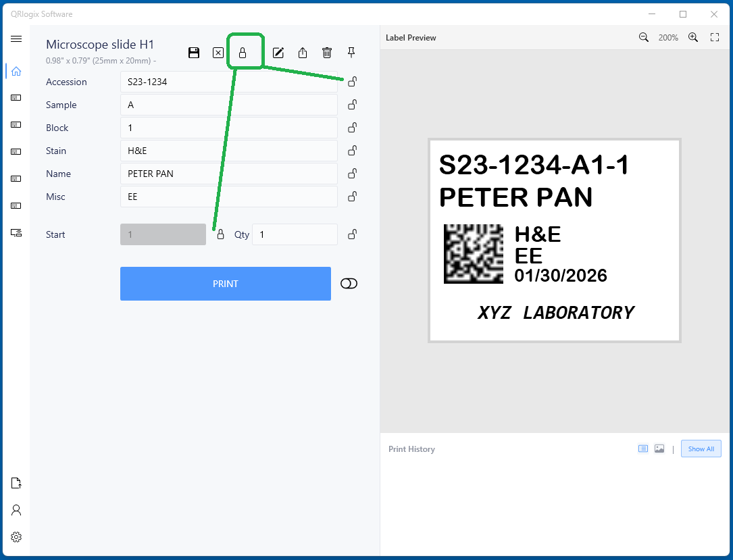Toggle lock on Accession field
Screen dimensions: 733x560
point(352,82)
